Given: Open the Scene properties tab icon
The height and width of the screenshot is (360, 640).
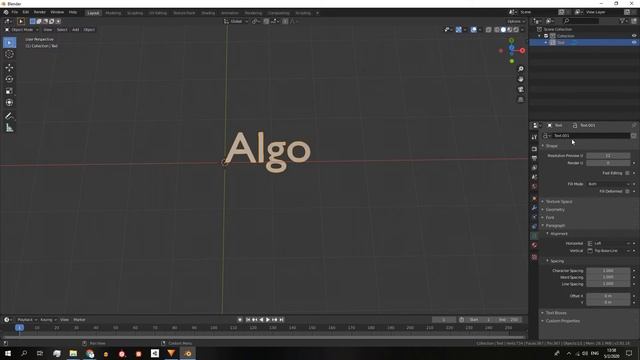Looking at the screenshot, I should click(x=534, y=177).
